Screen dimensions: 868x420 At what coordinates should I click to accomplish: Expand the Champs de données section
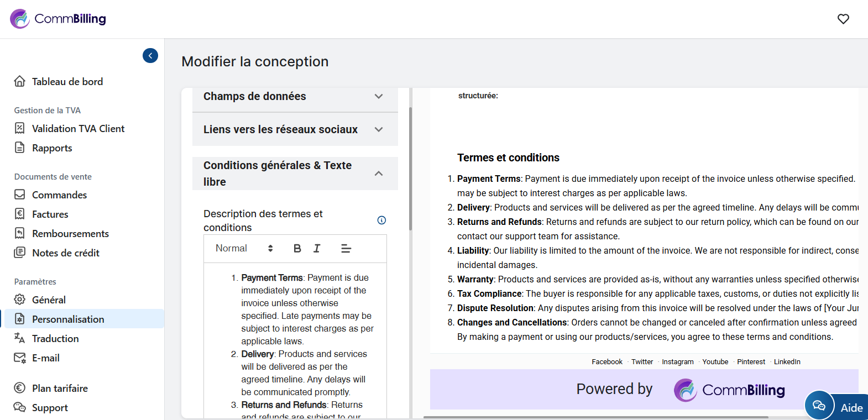(295, 97)
